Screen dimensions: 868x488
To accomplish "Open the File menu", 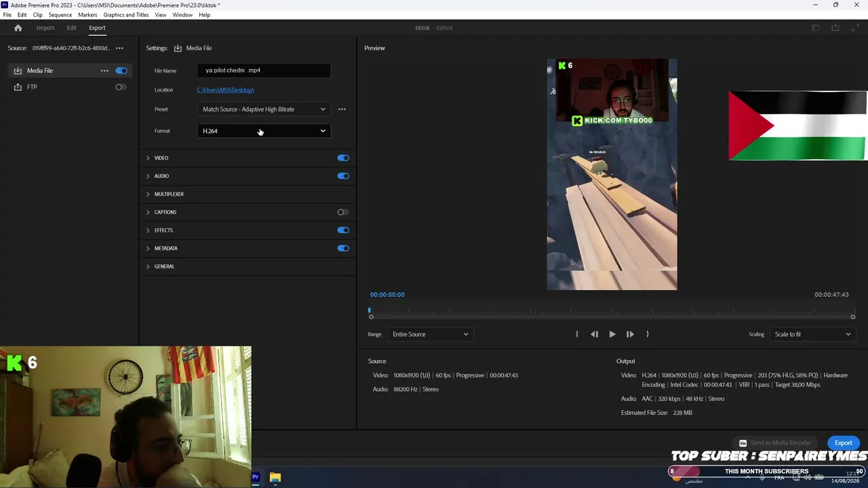I will 7,15.
